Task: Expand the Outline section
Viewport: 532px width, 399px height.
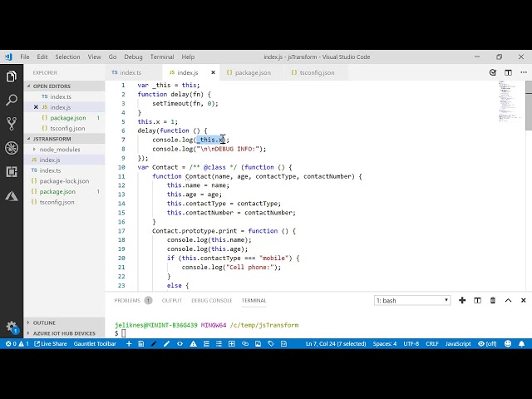Action: click(x=65, y=323)
